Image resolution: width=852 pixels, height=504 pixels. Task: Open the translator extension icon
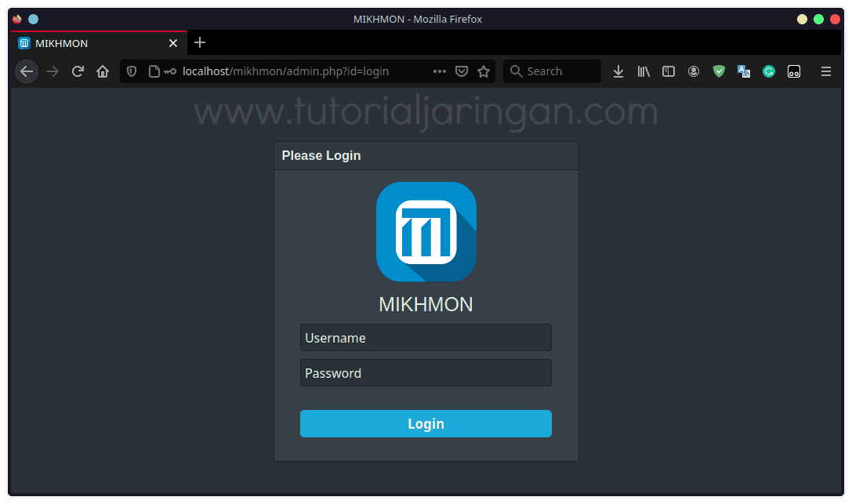tap(744, 71)
